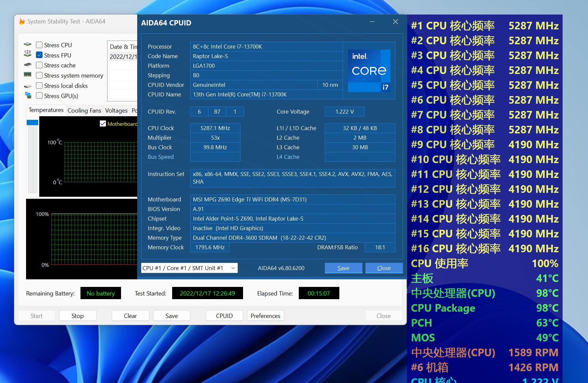
Task: Click the Bus Clock value 99.8 MHz
Action: pyautogui.click(x=215, y=147)
